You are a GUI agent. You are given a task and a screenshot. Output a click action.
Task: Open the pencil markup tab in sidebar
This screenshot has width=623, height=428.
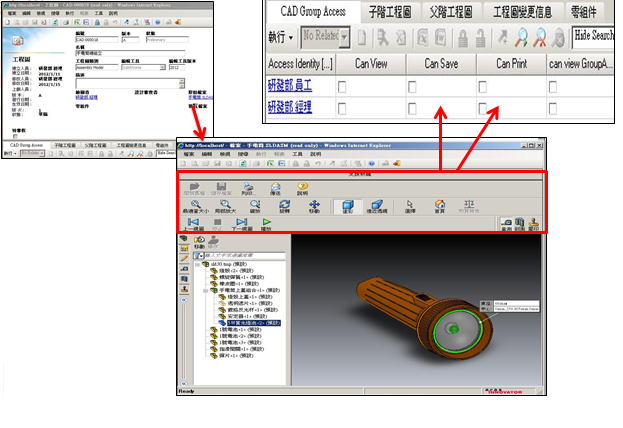click(x=184, y=258)
